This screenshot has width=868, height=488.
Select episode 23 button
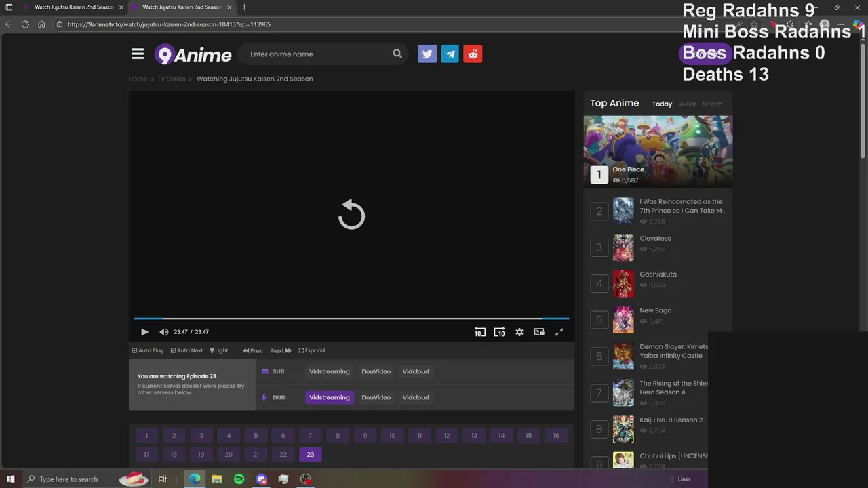click(x=311, y=455)
